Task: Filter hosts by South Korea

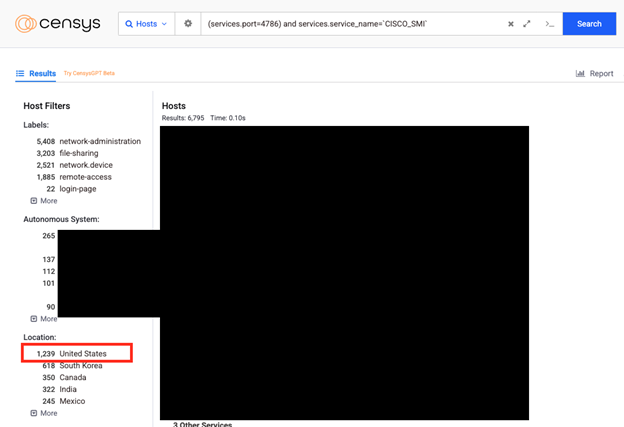Action: point(81,366)
